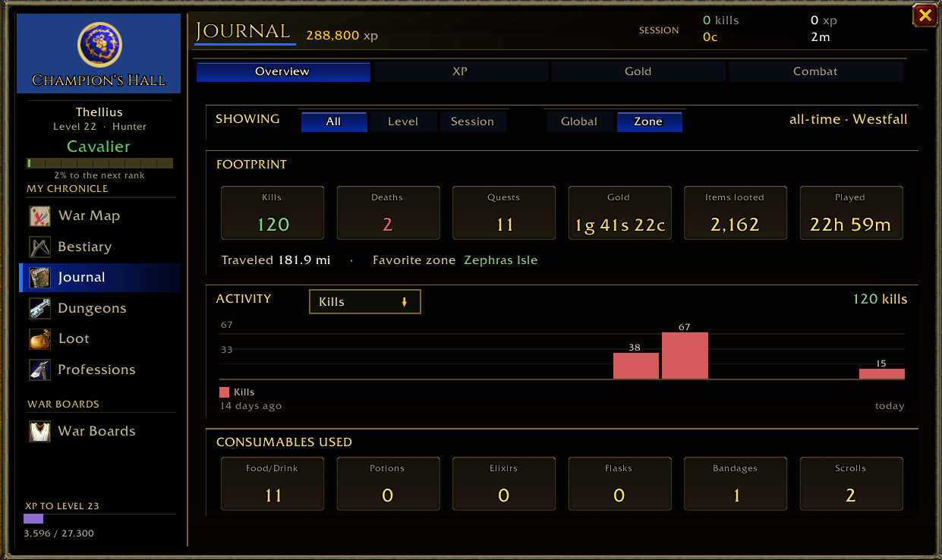Viewport: 942px width, 560px height.
Task: Switch to the Gold tab
Action: point(638,71)
